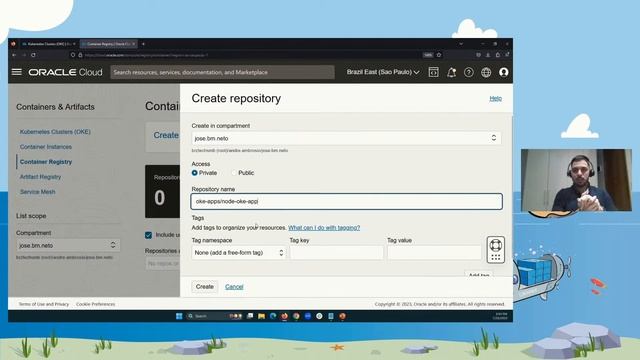Open Google Chrome from the taskbar
This screenshot has width=640, height=360.
pyautogui.click(x=296, y=316)
